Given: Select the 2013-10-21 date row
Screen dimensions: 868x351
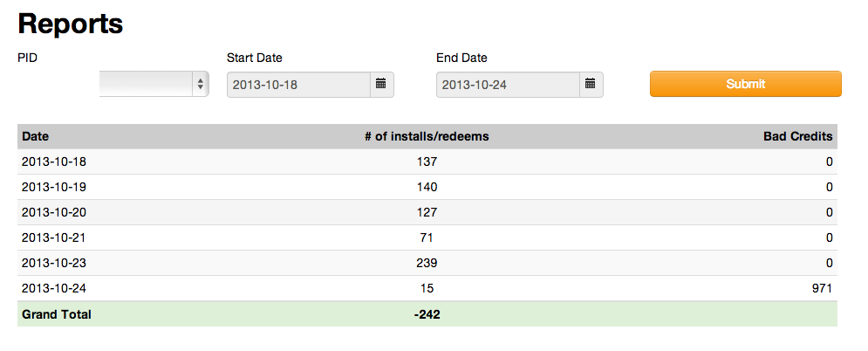Looking at the screenshot, I should point(54,237).
